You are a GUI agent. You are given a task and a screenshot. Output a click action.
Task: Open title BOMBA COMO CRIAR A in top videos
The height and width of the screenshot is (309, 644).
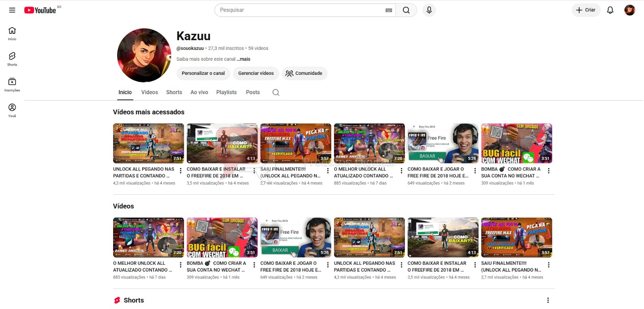point(511,172)
